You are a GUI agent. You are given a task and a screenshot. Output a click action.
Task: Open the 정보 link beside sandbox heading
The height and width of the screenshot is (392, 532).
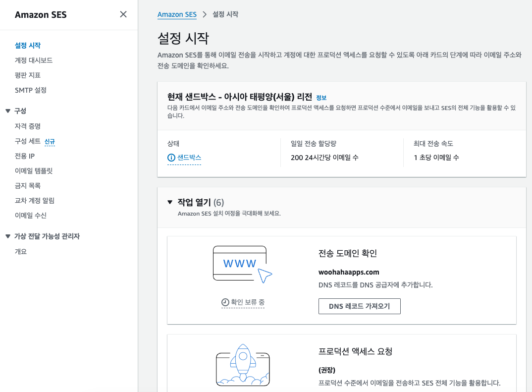point(321,98)
